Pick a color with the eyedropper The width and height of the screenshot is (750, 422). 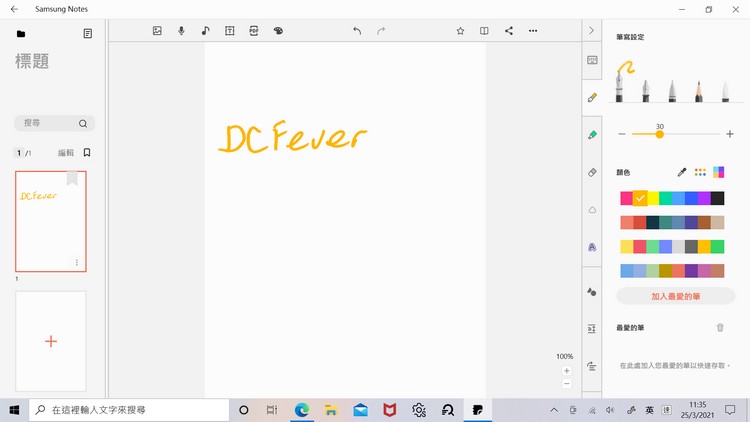(x=682, y=172)
